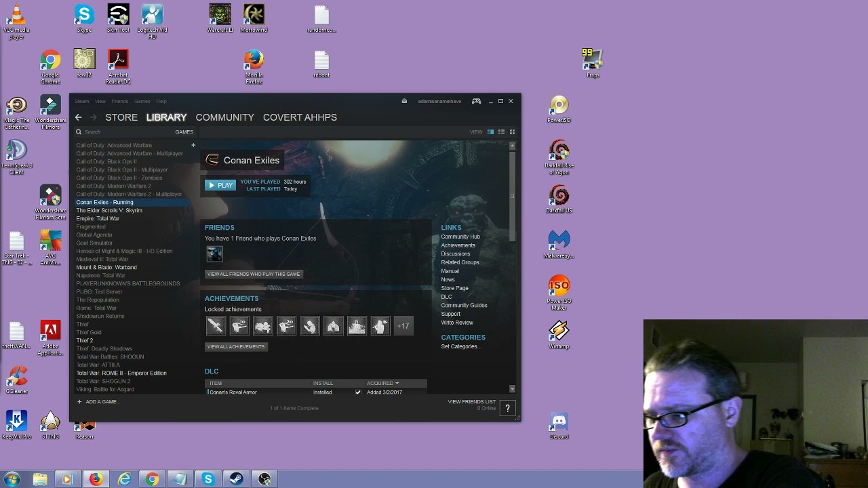This screenshot has width=868, height=488.
Task: Click the friend avatar thumbnail under Friends
Action: (x=214, y=253)
